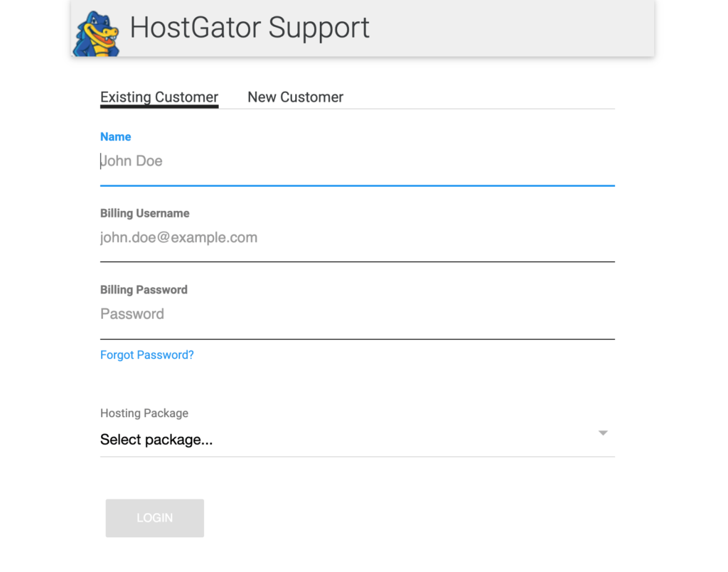
Task: Focus the Name field with John Doe placeholder
Action: click(355, 161)
